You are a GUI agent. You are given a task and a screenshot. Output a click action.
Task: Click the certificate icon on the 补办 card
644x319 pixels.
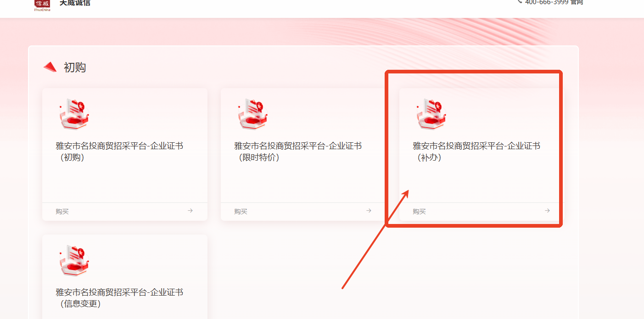click(431, 114)
